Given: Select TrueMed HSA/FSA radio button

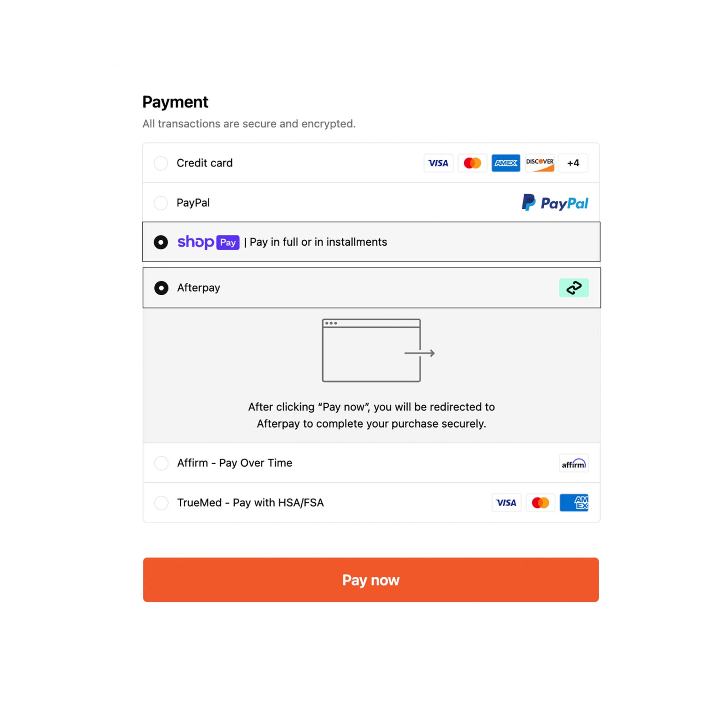Looking at the screenshot, I should coord(161,503).
